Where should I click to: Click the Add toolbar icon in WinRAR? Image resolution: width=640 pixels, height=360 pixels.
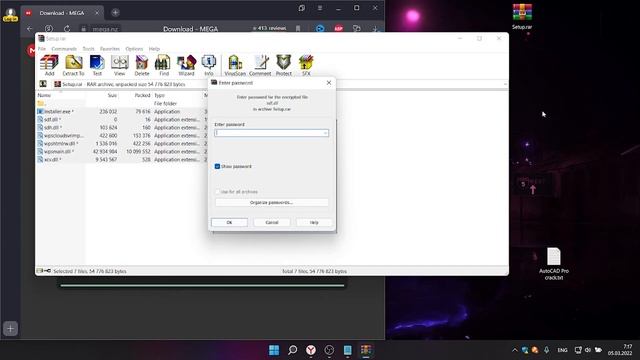tap(49, 65)
